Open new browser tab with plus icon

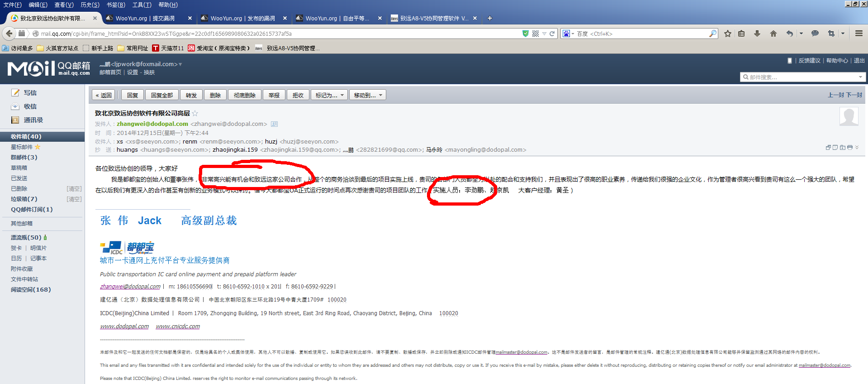click(x=489, y=18)
